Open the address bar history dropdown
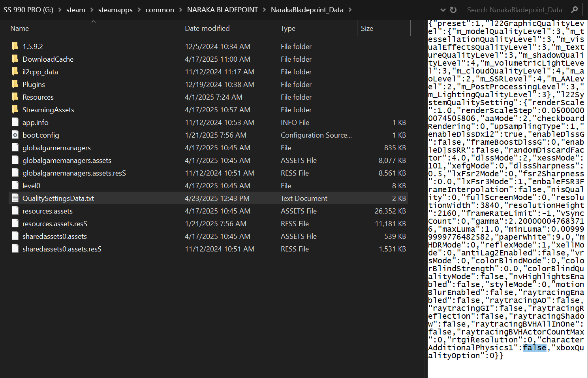Screen dimensions: 588x378 [x=443, y=10]
